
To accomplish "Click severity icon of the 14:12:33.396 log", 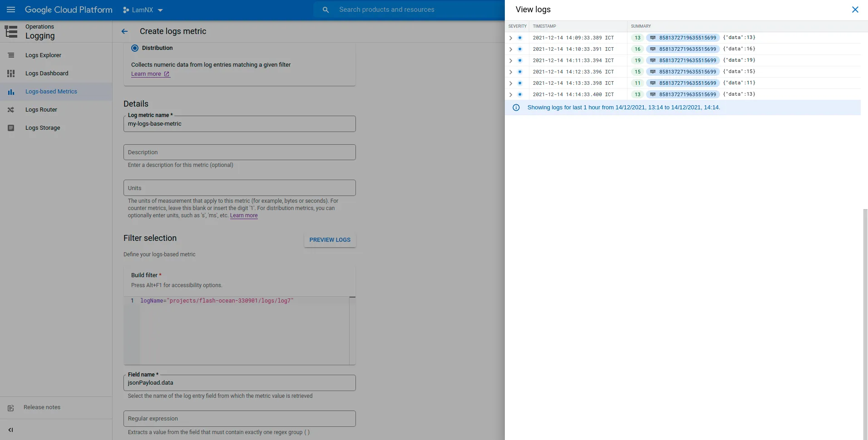I will click(x=520, y=72).
